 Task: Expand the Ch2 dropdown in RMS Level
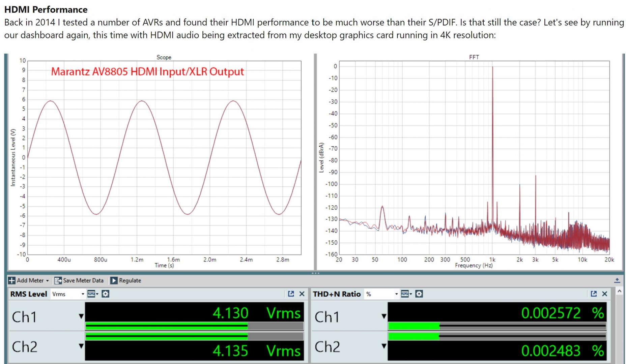pyautogui.click(x=81, y=346)
